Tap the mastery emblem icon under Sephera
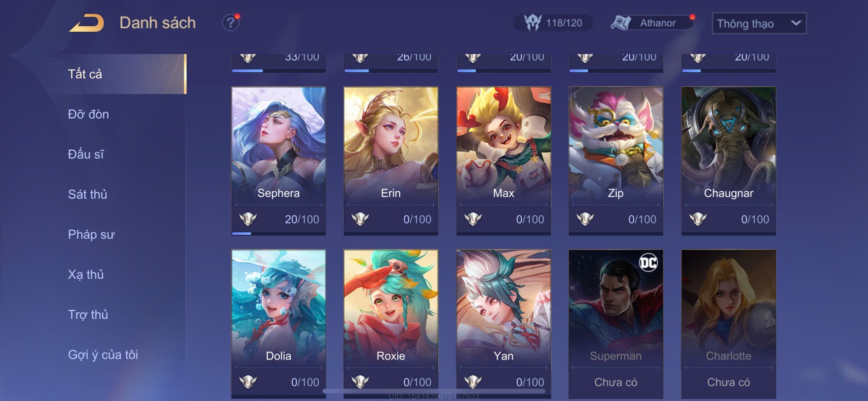 pyautogui.click(x=248, y=219)
